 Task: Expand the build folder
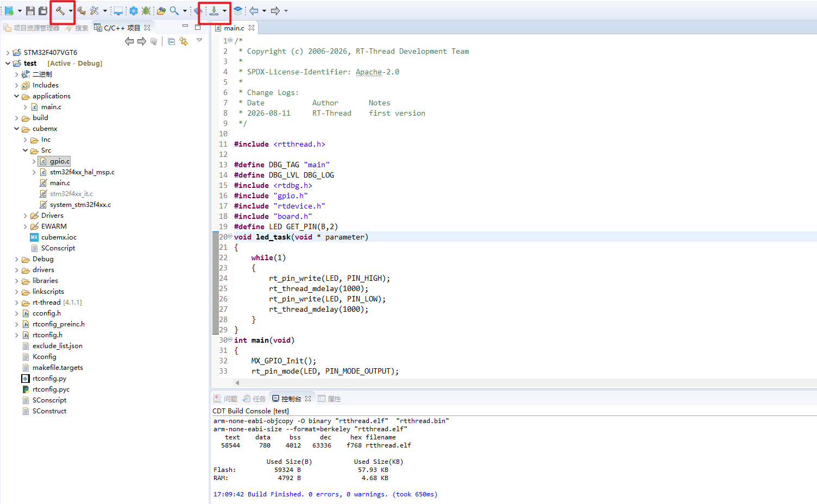16,118
